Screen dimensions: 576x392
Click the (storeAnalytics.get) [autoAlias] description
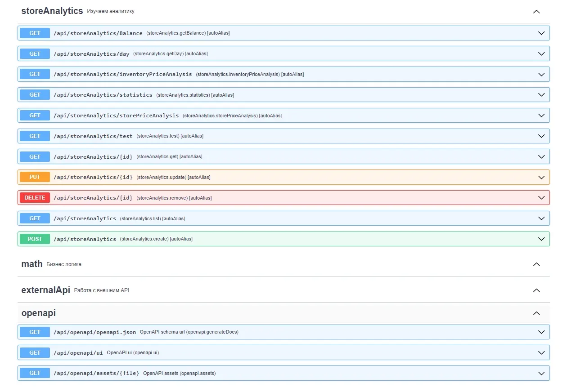pos(169,156)
